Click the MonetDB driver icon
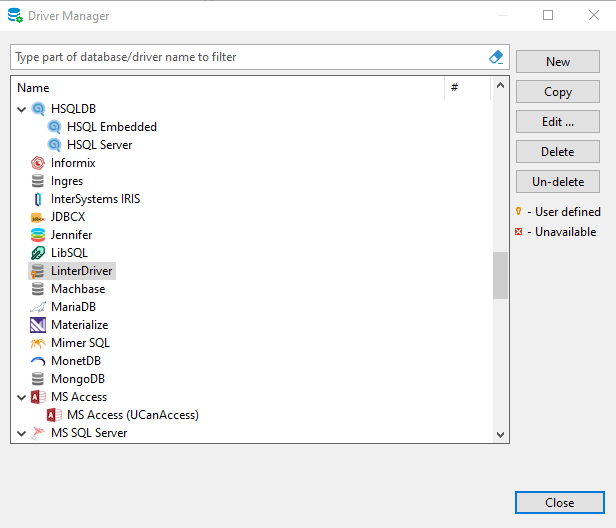Image resolution: width=616 pixels, height=528 pixels. (38, 361)
